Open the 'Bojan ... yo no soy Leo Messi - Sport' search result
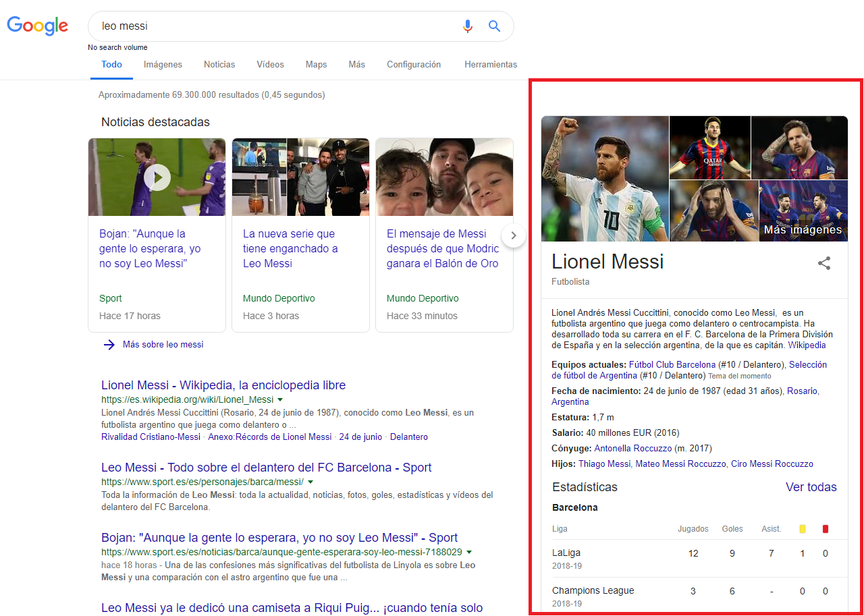This screenshot has width=864, height=616. click(x=279, y=538)
